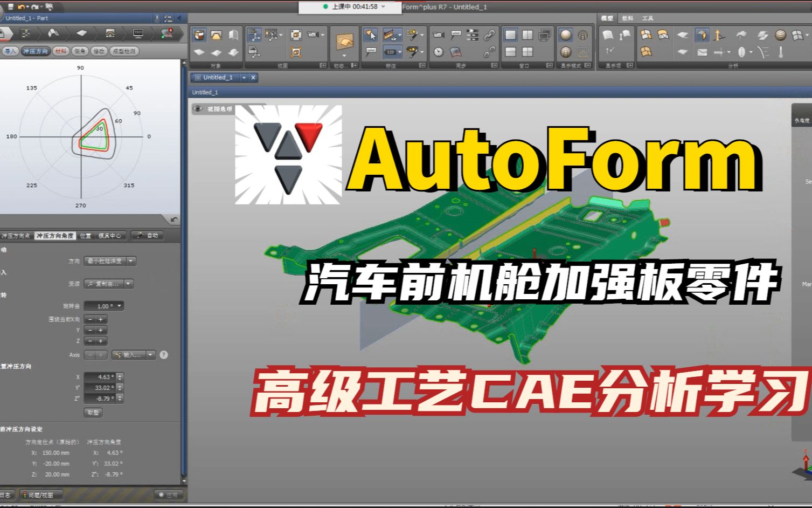
Task: Click the Z'' angle field showing -8.79°
Action: tap(100, 399)
